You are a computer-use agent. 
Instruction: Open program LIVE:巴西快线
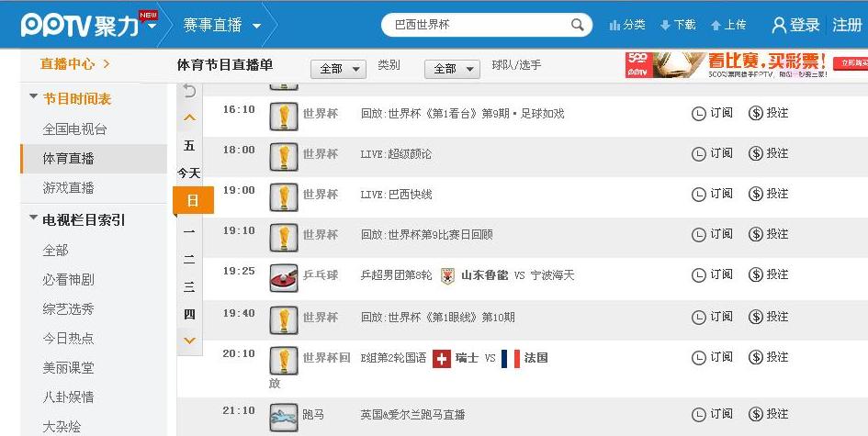click(x=397, y=195)
